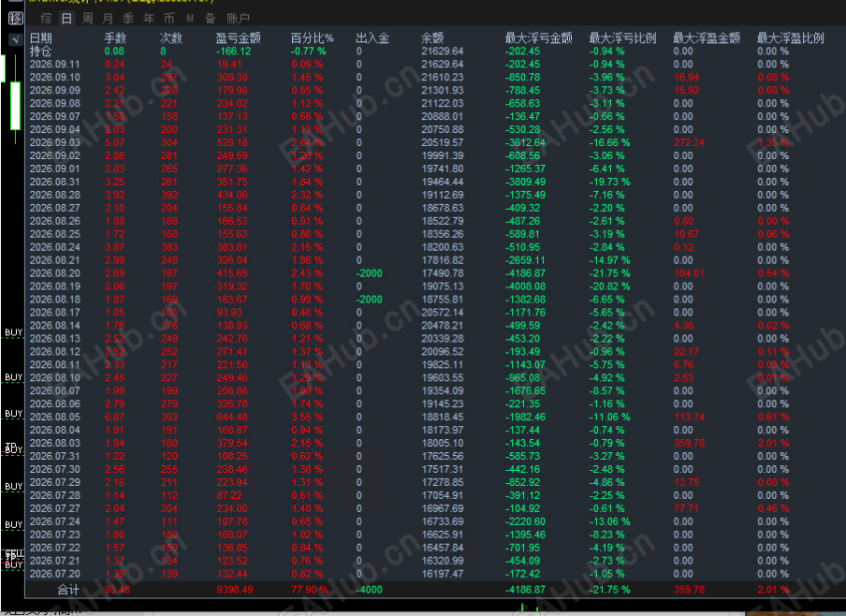Click total percentage 77.90 %

click(310, 590)
